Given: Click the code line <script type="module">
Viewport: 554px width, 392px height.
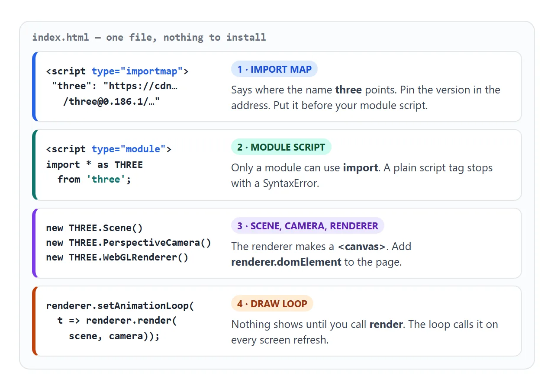Looking at the screenshot, I should [x=109, y=149].
